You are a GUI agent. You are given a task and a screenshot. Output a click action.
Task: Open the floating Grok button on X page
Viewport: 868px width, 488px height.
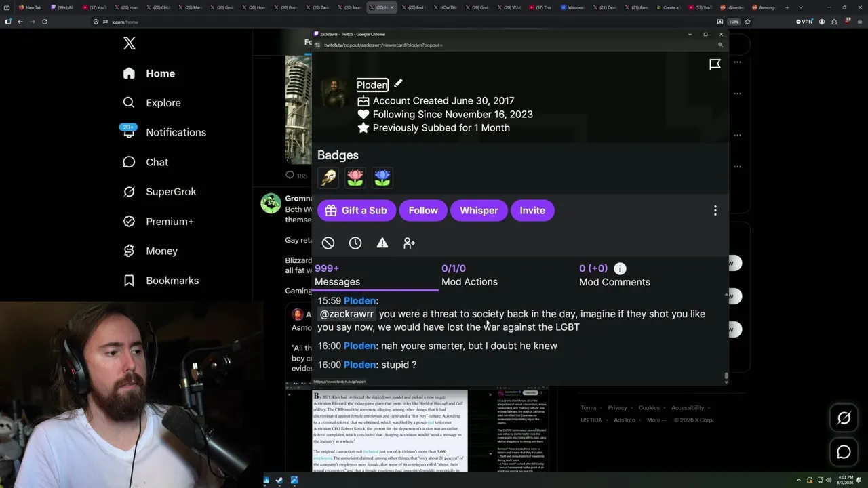[x=844, y=419]
